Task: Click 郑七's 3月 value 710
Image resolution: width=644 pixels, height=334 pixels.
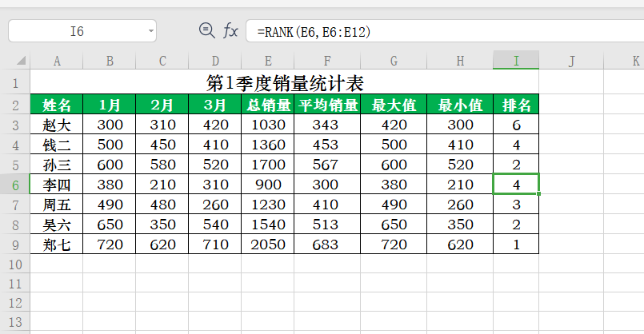Action: (x=215, y=245)
